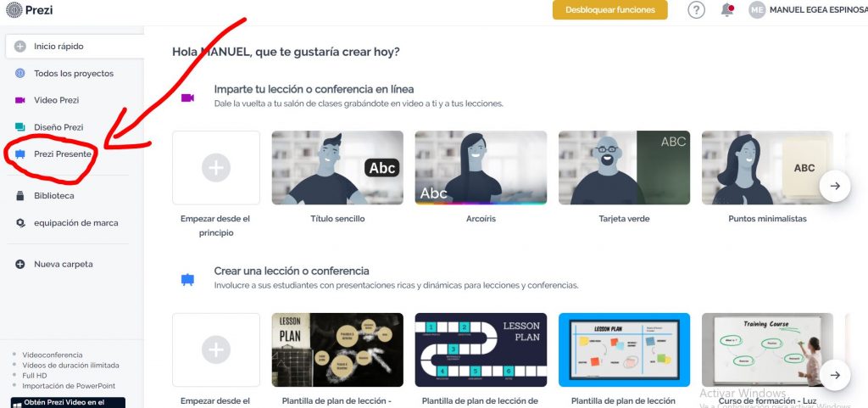Show more lesson templates with right arrow
This screenshot has height=408, width=868.
pyautogui.click(x=835, y=375)
